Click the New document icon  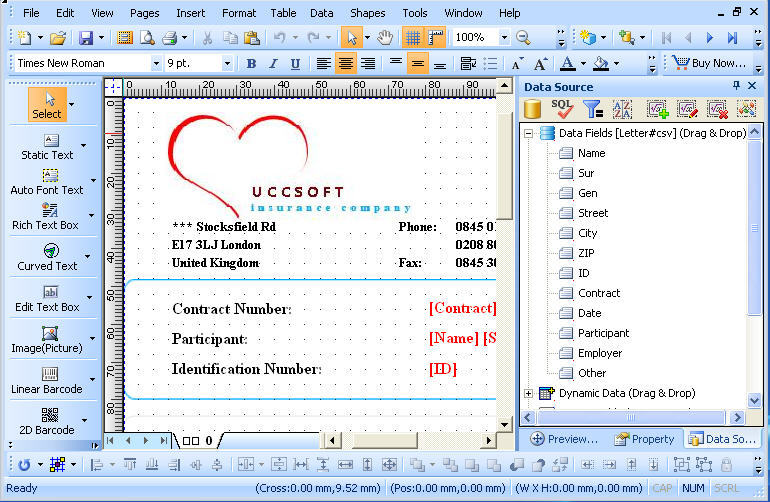[x=24, y=37]
